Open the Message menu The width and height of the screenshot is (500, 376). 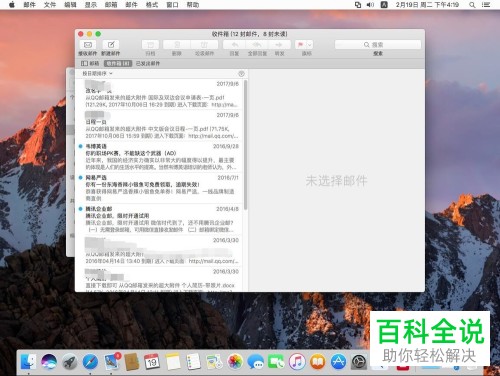tap(131, 5)
